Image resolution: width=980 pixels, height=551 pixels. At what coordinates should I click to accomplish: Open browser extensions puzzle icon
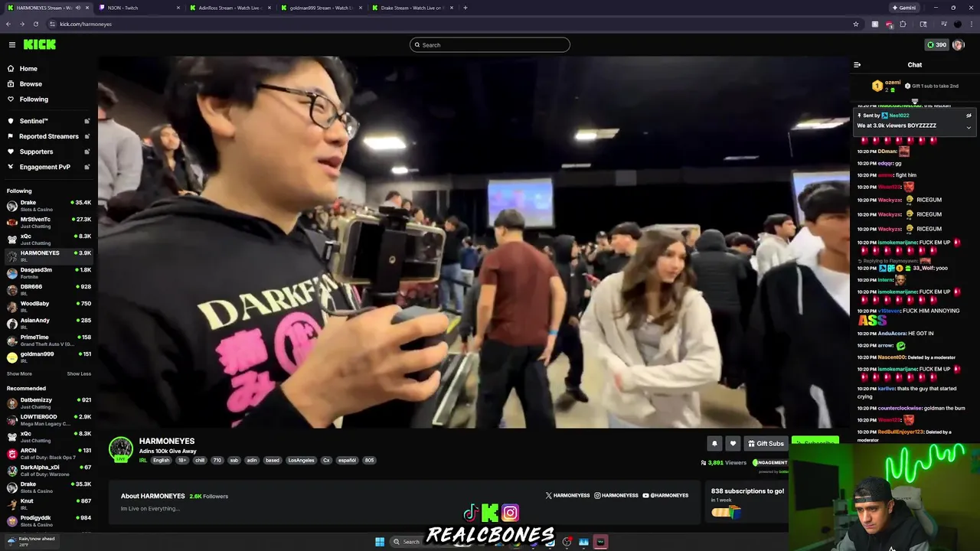(x=903, y=24)
